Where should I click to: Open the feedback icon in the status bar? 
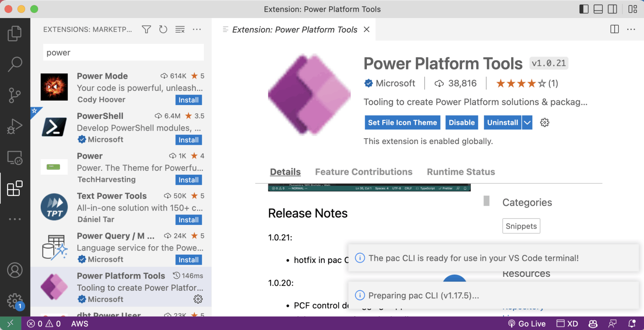[613, 323]
